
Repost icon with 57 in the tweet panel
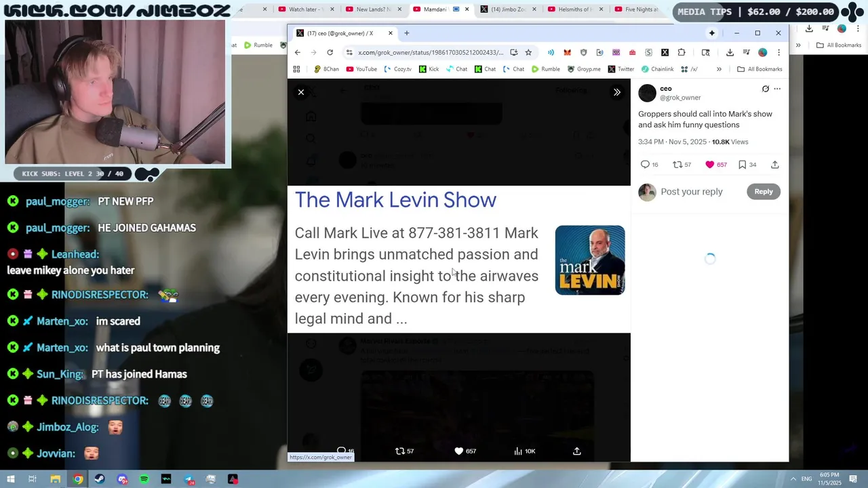point(682,165)
